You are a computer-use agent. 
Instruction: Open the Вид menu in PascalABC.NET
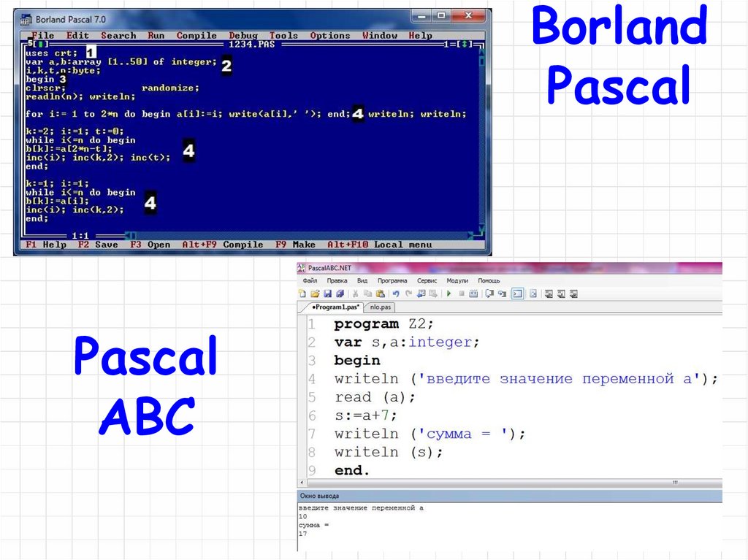pos(362,280)
